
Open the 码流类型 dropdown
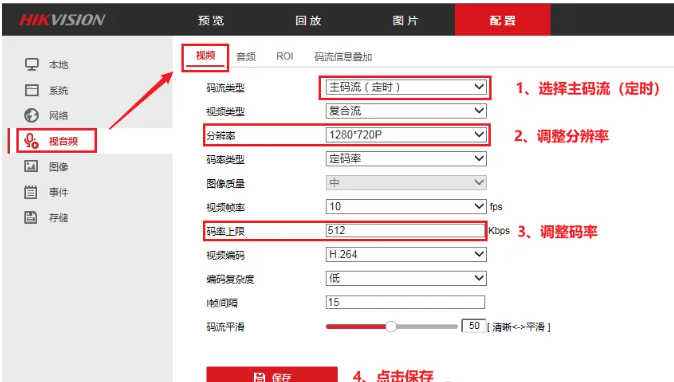[406, 87]
